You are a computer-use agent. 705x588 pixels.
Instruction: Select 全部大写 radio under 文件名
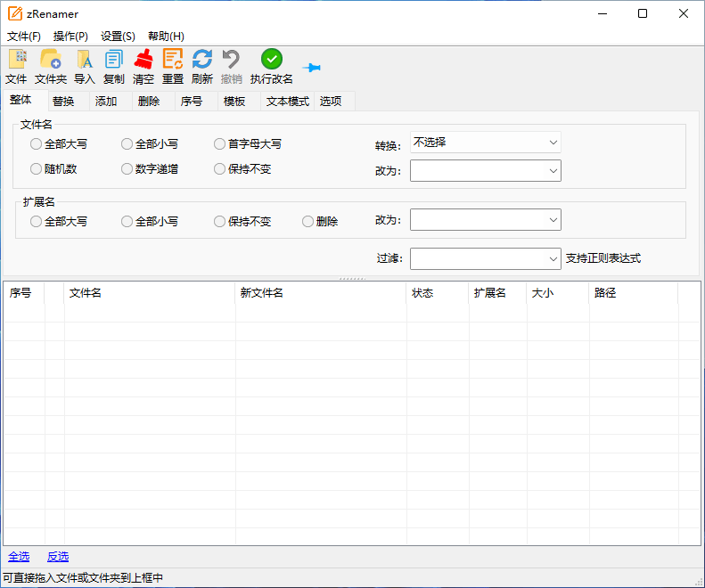[37, 143]
